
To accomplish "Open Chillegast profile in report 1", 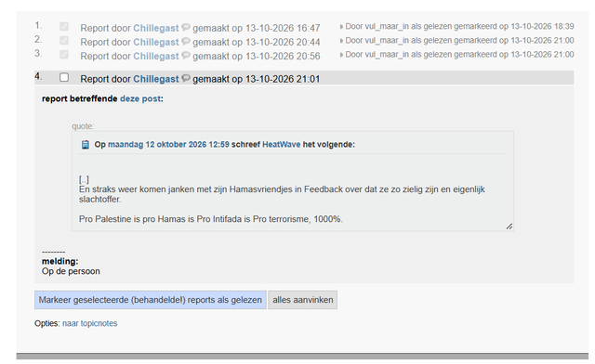I will pos(156,28).
